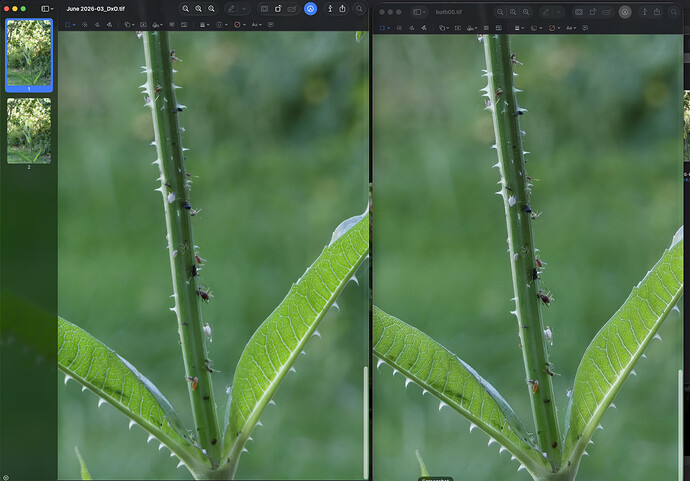
Task: Toggle Markup toolbar button in both00.tif window
Action: (x=625, y=12)
